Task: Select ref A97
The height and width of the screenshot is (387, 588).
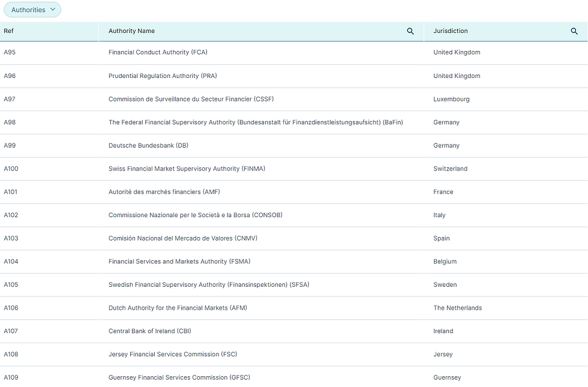Action: tap(10, 99)
